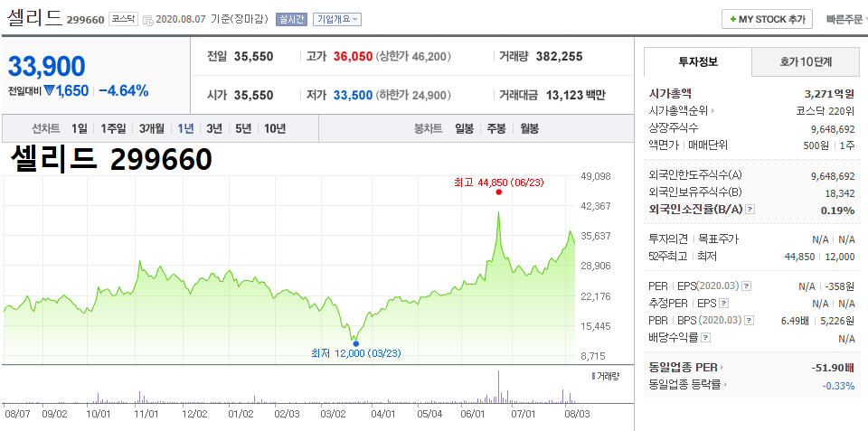Select the 1년 line chart period

(185, 129)
